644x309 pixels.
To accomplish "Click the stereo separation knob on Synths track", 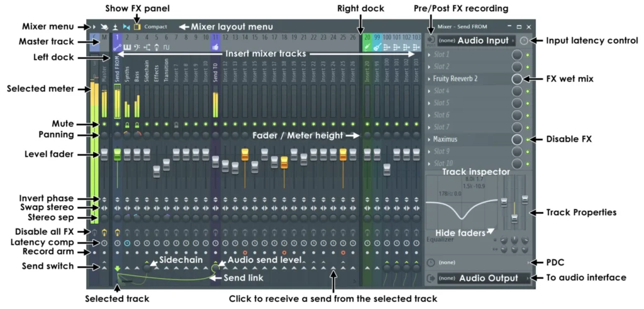I will pos(127,218).
